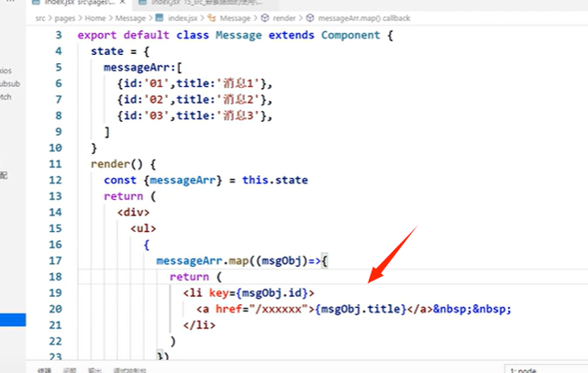Click 'state = {' on line 4
The image size is (588, 373).
click(120, 51)
